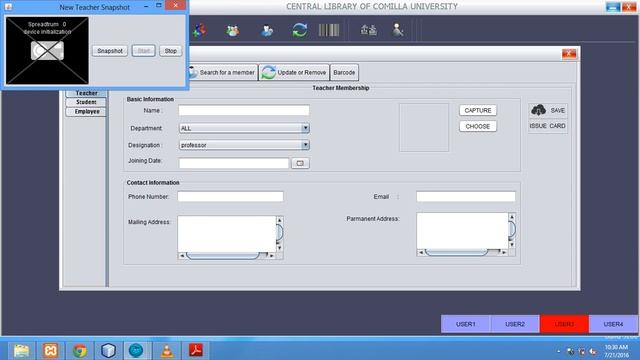Screen dimensions: 640x360
Task: Click the Email input field
Action: click(466, 197)
